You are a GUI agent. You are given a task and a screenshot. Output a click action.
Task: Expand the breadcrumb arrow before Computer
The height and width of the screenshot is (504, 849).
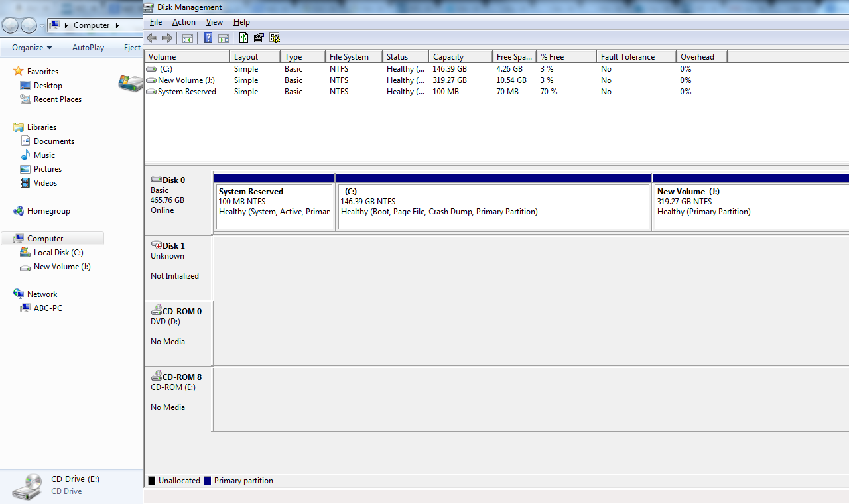coord(66,25)
